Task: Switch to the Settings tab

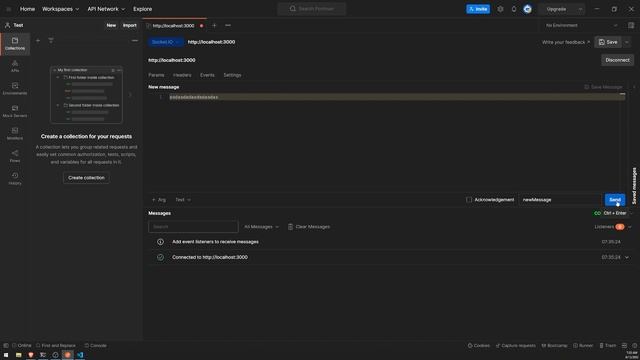Action: tap(232, 75)
